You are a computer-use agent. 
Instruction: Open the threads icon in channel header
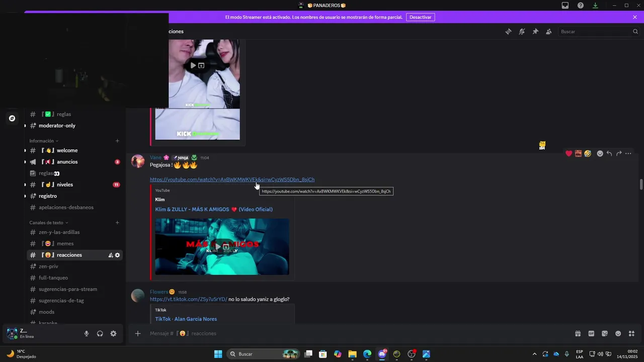(508, 31)
